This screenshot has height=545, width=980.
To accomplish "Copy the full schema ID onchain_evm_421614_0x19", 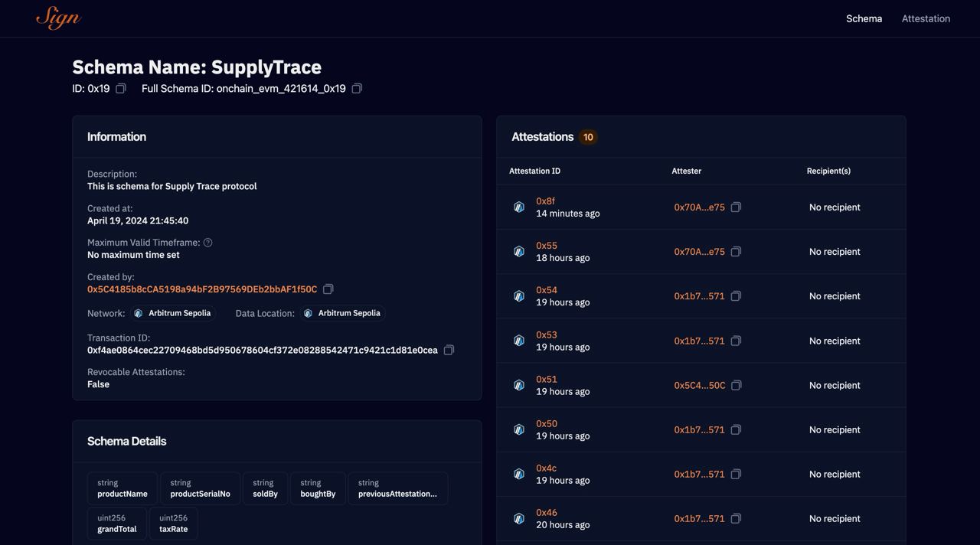I will [x=357, y=88].
